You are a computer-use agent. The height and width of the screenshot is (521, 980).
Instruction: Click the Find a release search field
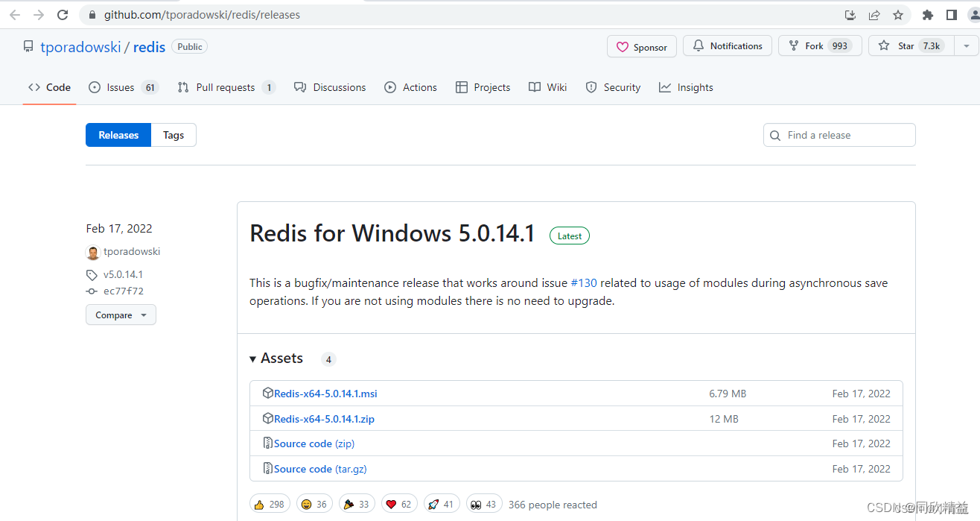tap(839, 135)
